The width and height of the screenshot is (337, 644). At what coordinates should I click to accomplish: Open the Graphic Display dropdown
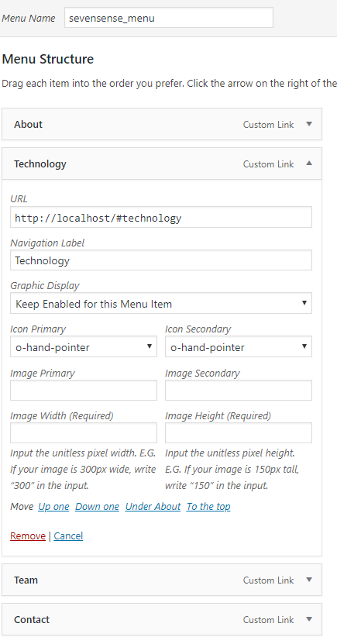161,304
